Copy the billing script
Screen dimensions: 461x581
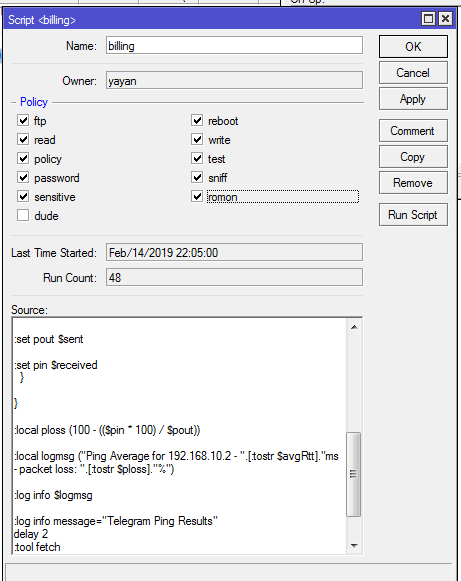tap(413, 157)
